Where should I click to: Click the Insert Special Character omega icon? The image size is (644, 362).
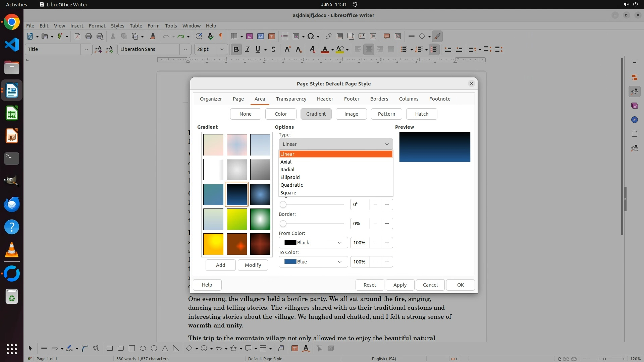[x=311, y=36]
